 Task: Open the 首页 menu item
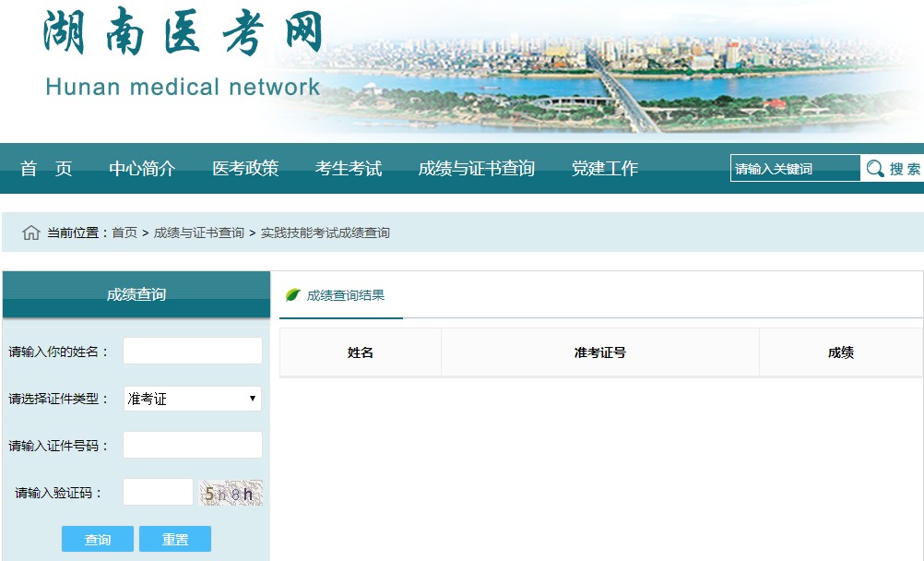(46, 169)
